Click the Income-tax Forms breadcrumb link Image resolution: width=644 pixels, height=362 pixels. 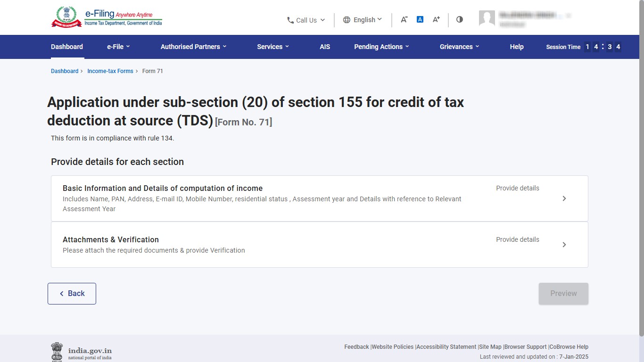pos(110,71)
